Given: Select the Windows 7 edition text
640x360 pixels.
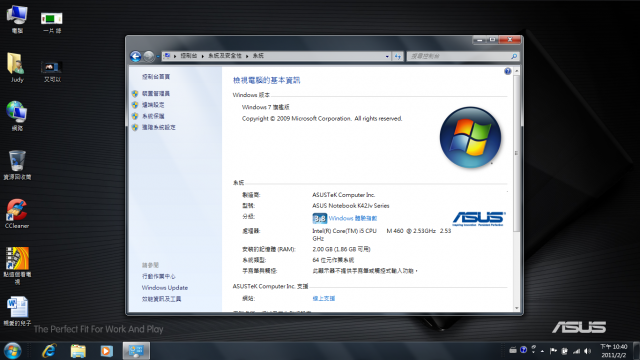Looking at the screenshot, I should [x=266, y=107].
